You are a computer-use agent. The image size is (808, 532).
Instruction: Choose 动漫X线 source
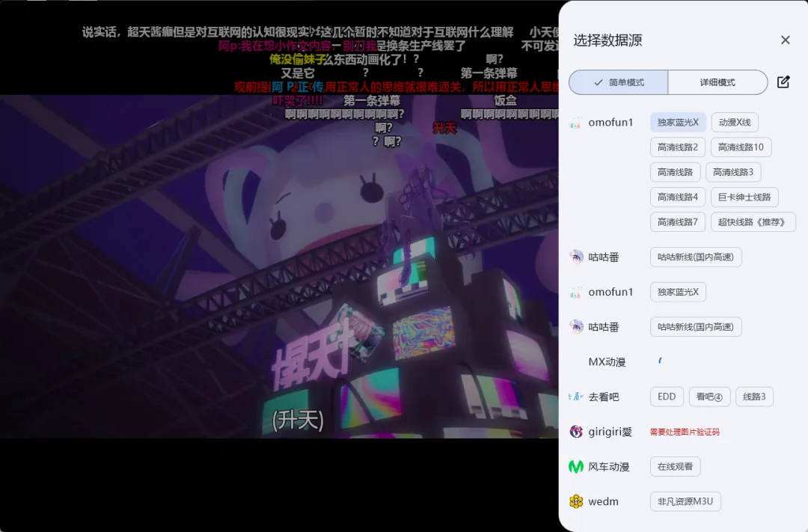(x=735, y=122)
